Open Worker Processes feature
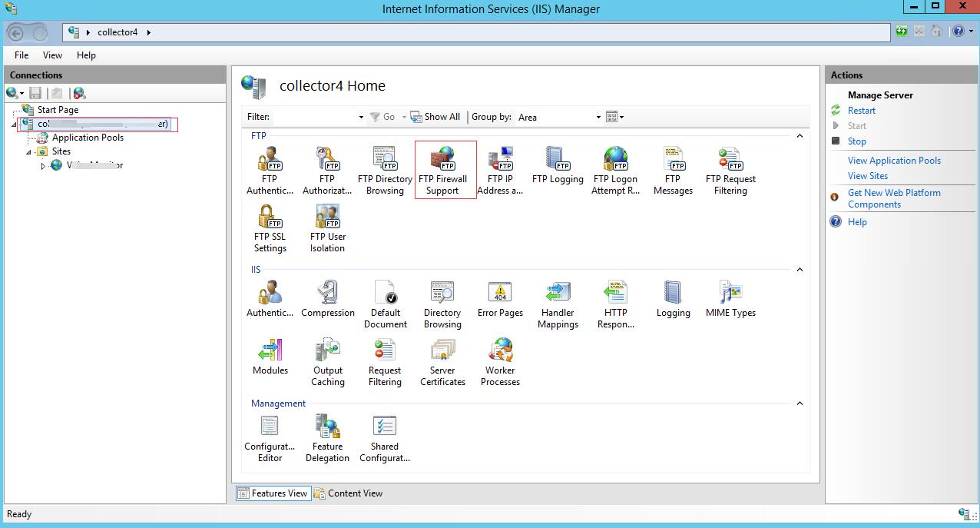Viewport: 980px width, 528px height. [500, 362]
